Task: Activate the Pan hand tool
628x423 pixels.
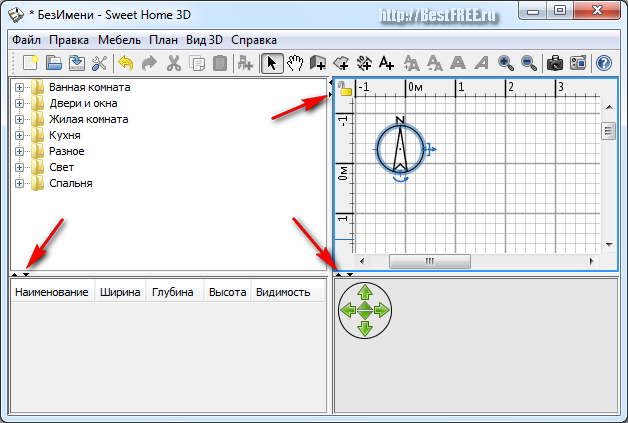Action: pos(295,63)
